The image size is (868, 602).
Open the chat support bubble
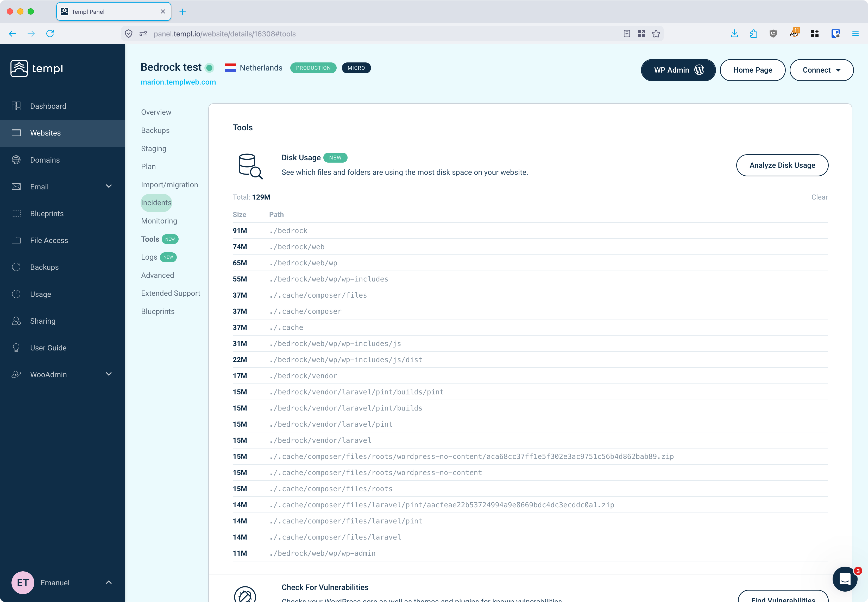point(845,579)
